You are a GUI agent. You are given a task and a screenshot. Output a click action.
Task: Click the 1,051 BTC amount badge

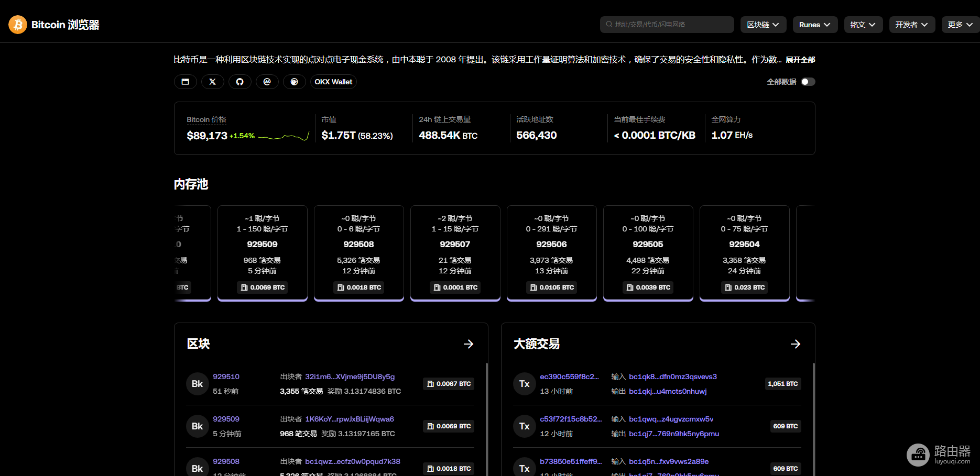(x=783, y=384)
